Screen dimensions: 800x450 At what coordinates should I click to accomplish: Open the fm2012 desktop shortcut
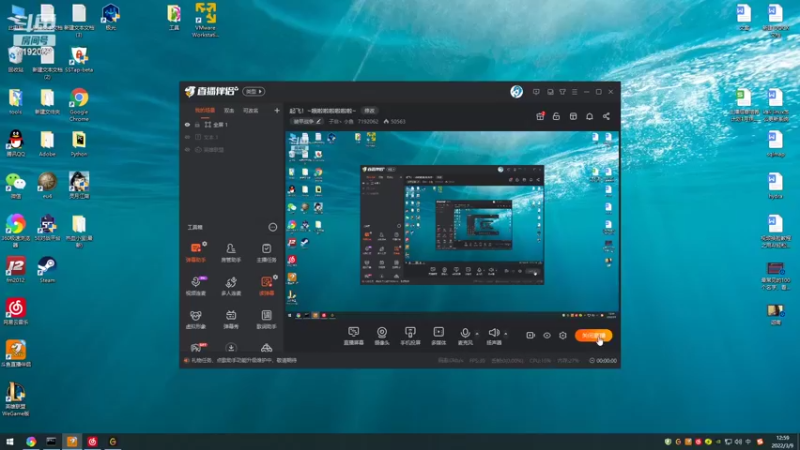point(16,269)
